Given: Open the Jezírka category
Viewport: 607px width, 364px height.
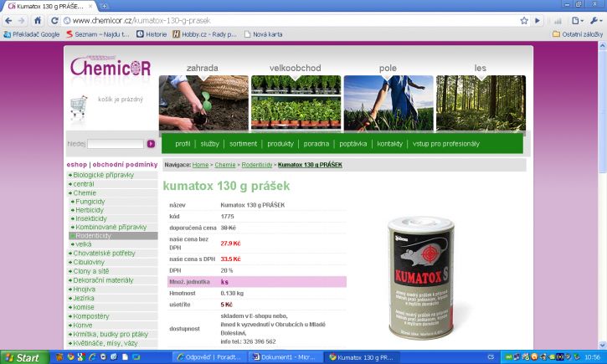Looking at the screenshot, I should (x=84, y=298).
